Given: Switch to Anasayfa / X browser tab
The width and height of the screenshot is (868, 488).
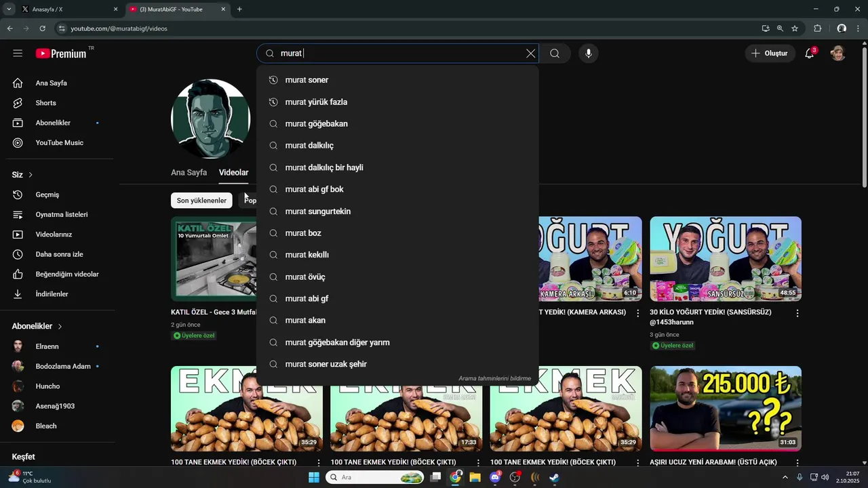Looking at the screenshot, I should (x=68, y=9).
